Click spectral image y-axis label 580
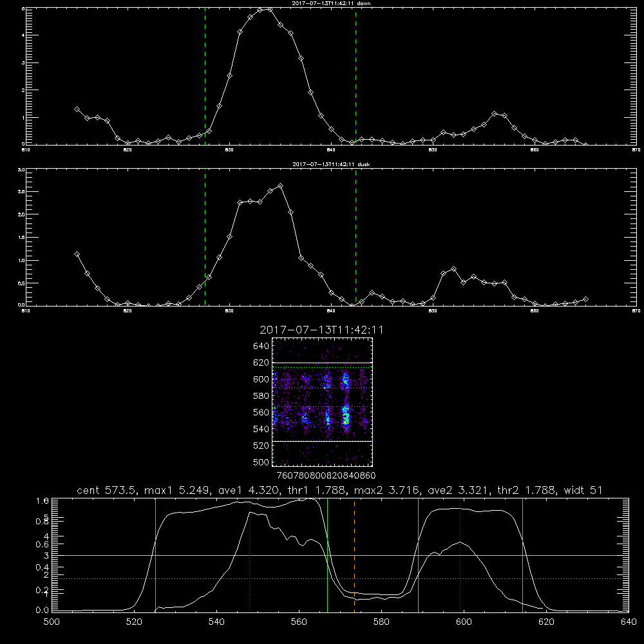The width and height of the screenshot is (644, 644). point(261,396)
